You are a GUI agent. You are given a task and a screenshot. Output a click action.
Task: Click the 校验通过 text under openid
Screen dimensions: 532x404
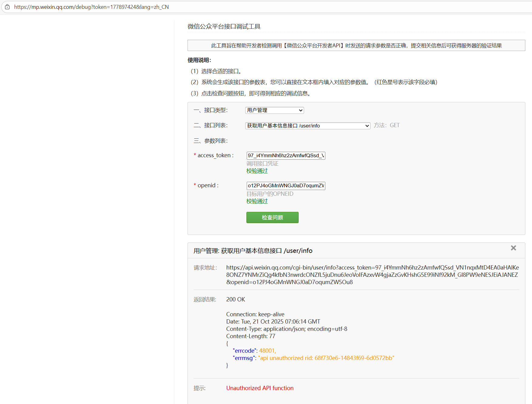pos(257,201)
